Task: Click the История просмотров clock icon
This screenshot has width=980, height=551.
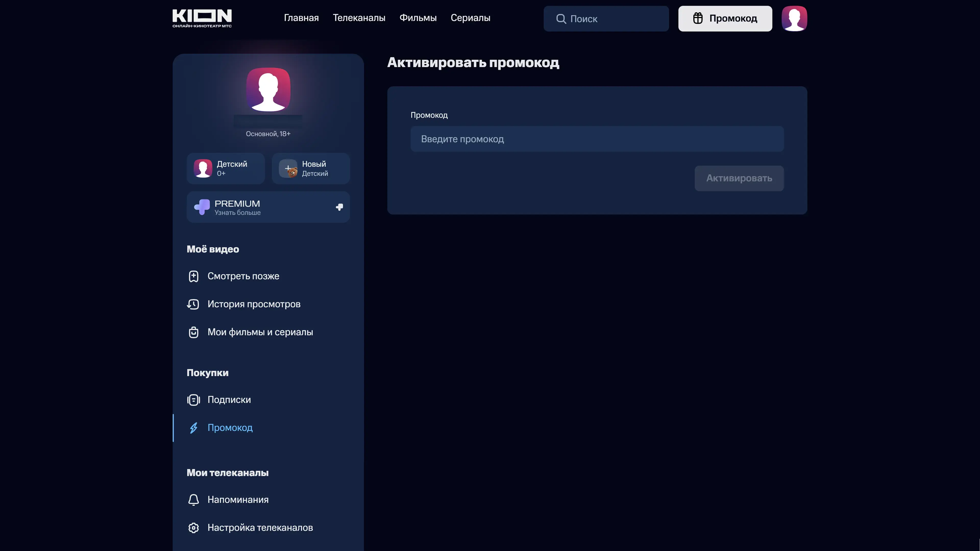Action: point(193,304)
